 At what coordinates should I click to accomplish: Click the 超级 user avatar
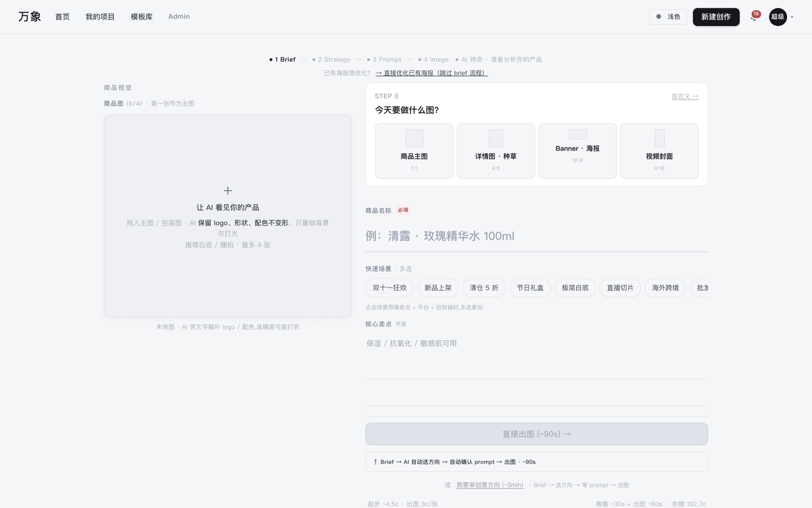777,17
